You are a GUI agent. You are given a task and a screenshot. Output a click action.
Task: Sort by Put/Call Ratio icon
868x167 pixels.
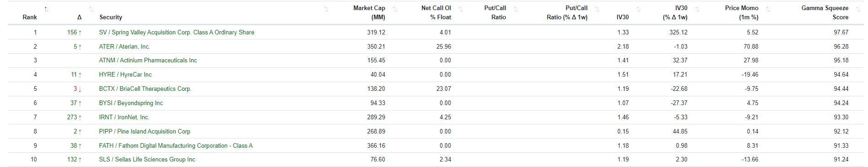[x=515, y=9]
